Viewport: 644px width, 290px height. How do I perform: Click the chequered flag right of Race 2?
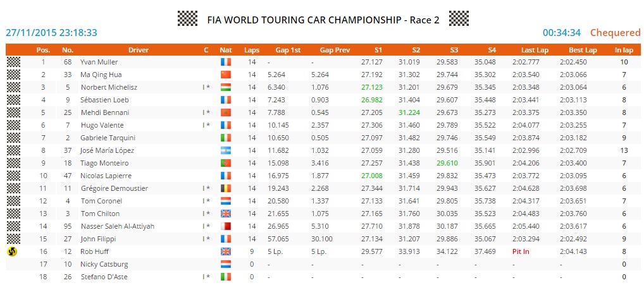pos(458,18)
